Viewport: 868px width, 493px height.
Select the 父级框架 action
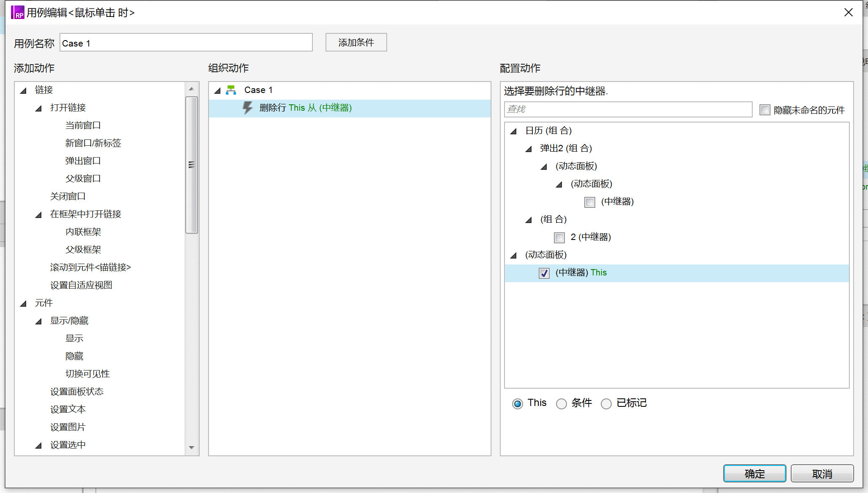tap(83, 250)
